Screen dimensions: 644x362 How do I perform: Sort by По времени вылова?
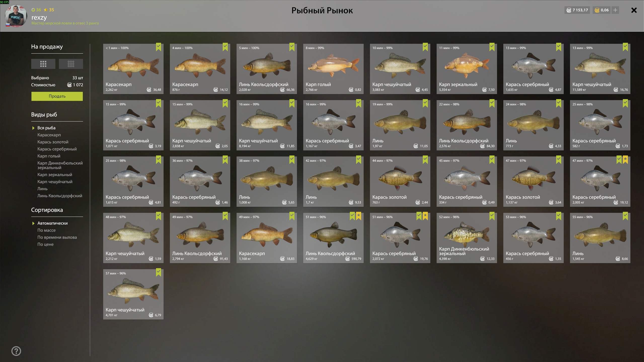pos(57,237)
